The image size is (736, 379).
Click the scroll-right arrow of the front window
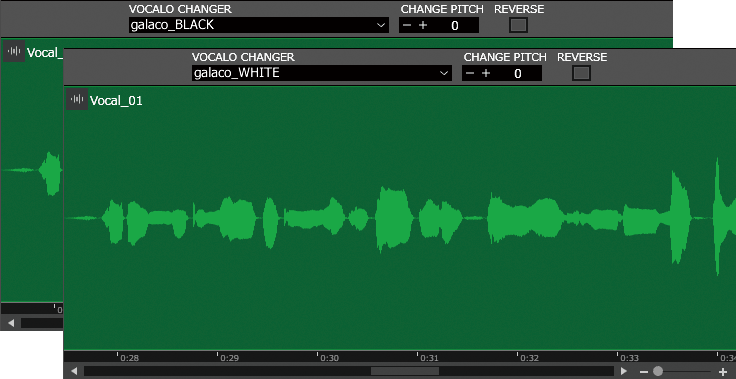pos(624,371)
